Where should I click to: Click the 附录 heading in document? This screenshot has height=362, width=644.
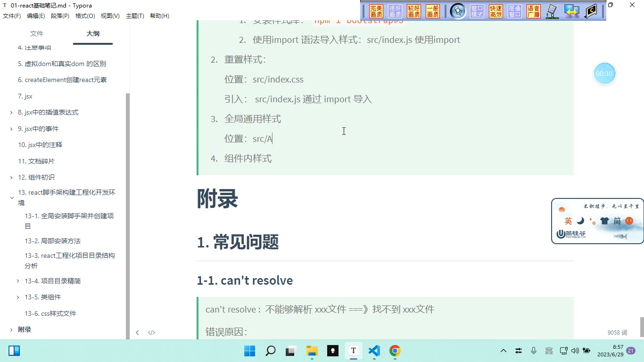pyautogui.click(x=217, y=199)
